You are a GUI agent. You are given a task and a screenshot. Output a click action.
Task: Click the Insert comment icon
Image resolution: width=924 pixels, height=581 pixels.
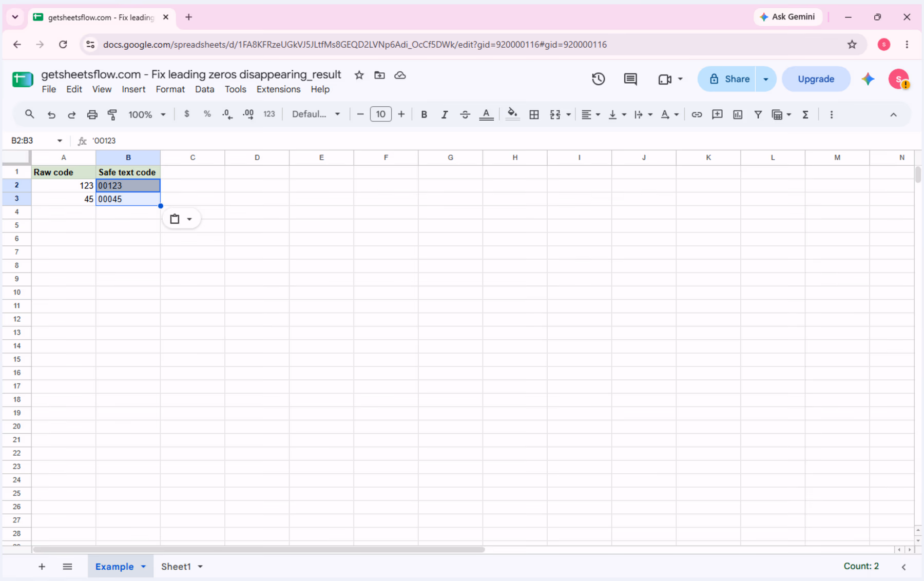(x=717, y=114)
